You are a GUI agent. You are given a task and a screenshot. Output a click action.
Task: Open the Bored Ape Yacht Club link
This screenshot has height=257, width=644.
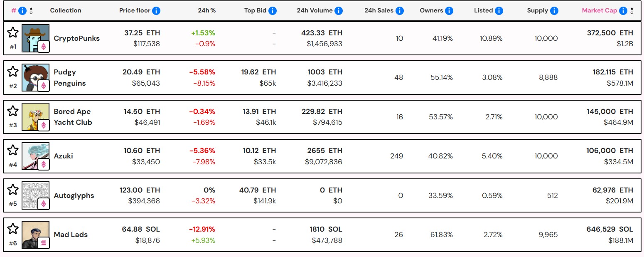tap(73, 117)
